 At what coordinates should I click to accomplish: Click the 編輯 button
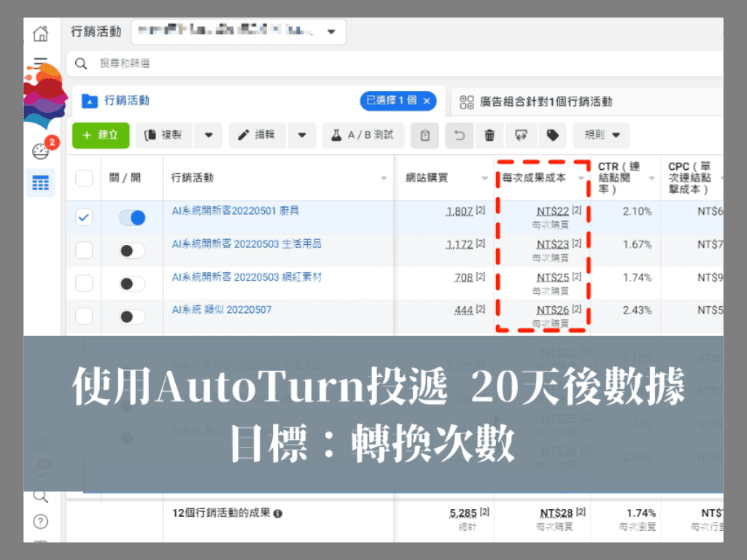click(258, 135)
